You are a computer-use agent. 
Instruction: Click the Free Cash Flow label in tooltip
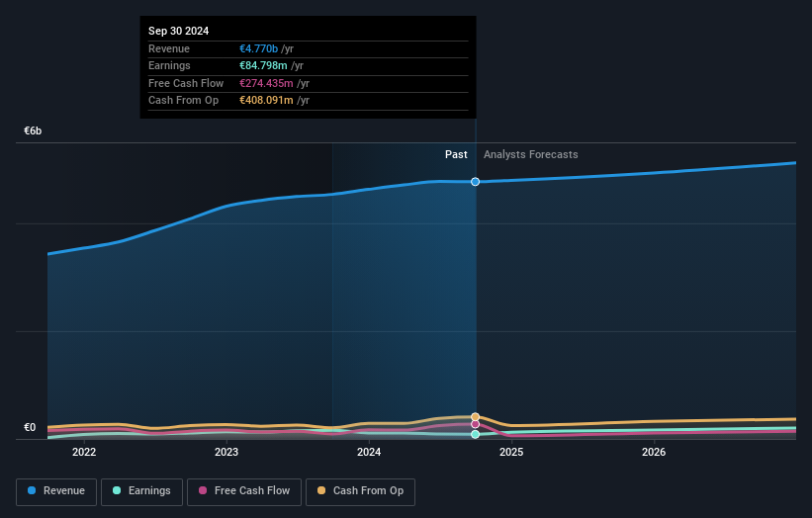point(186,83)
